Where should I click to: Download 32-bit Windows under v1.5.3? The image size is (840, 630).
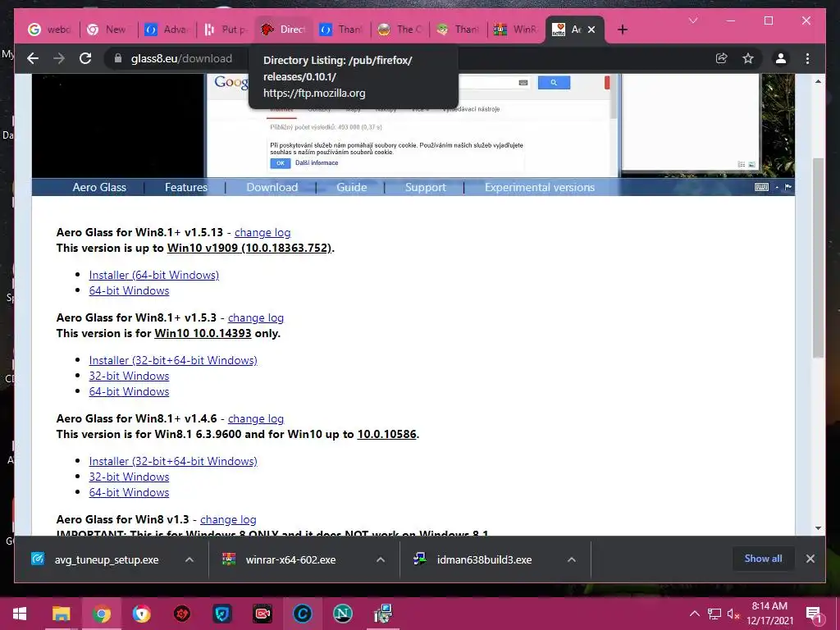pos(129,376)
